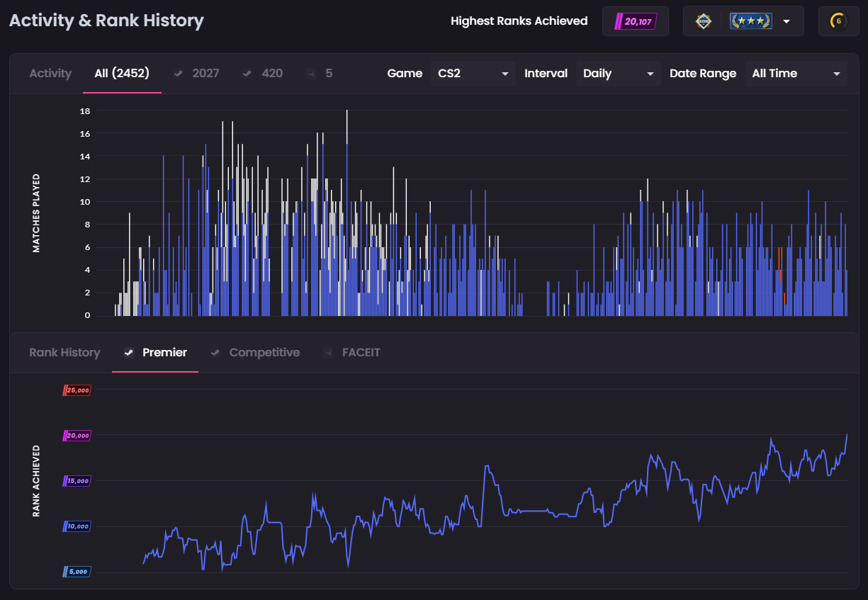Click the Activity & Rank History heading

(x=106, y=21)
